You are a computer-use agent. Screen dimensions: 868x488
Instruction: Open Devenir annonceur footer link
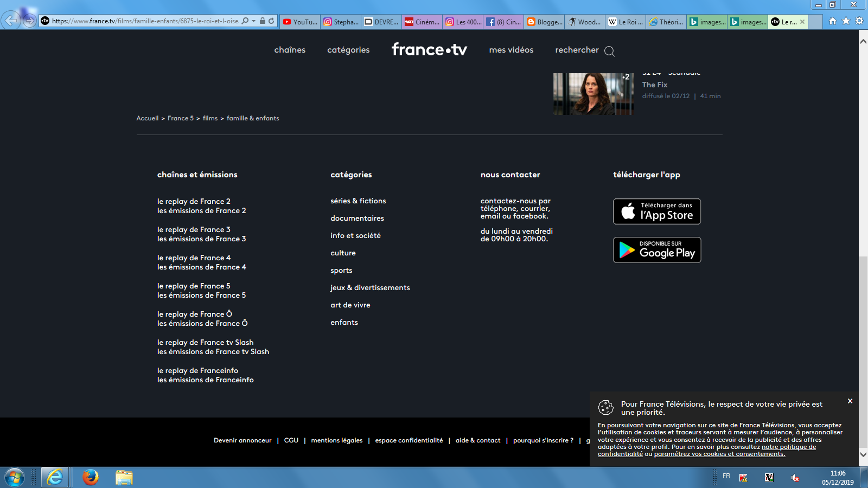click(x=242, y=440)
